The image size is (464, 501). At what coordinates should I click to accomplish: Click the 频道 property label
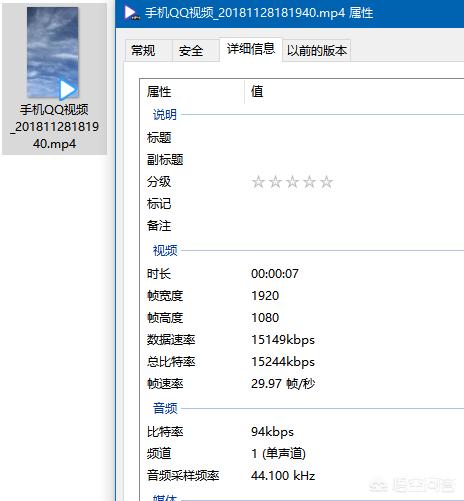coord(159,454)
